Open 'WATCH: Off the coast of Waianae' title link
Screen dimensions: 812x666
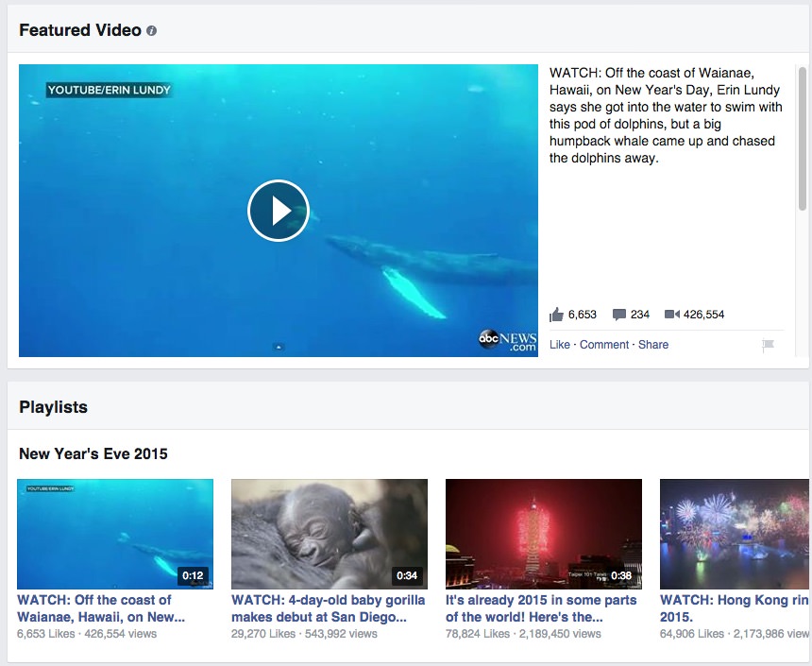click(x=101, y=608)
